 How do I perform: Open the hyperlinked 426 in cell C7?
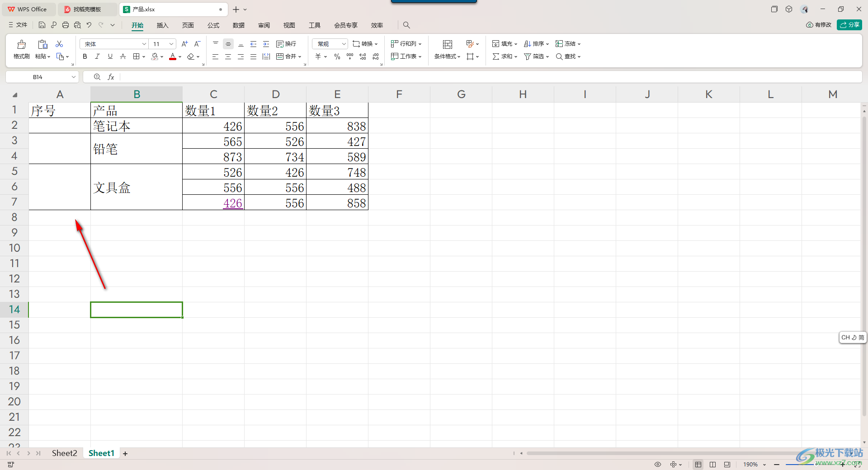[232, 203]
